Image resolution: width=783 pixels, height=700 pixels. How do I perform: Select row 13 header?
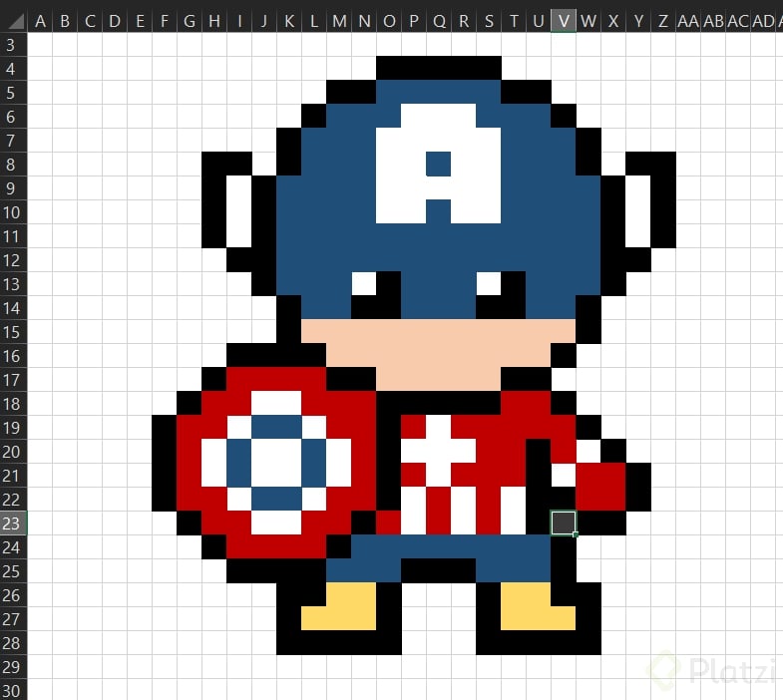[x=14, y=284]
